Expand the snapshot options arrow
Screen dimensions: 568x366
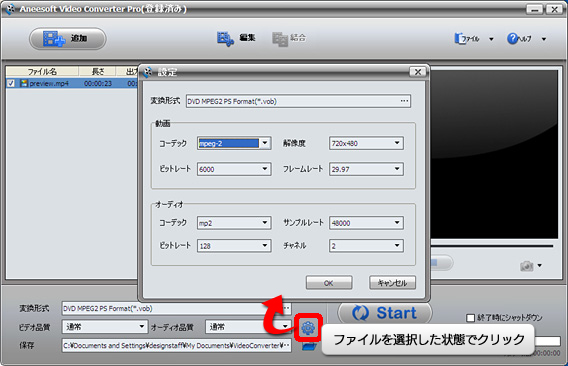(x=540, y=266)
